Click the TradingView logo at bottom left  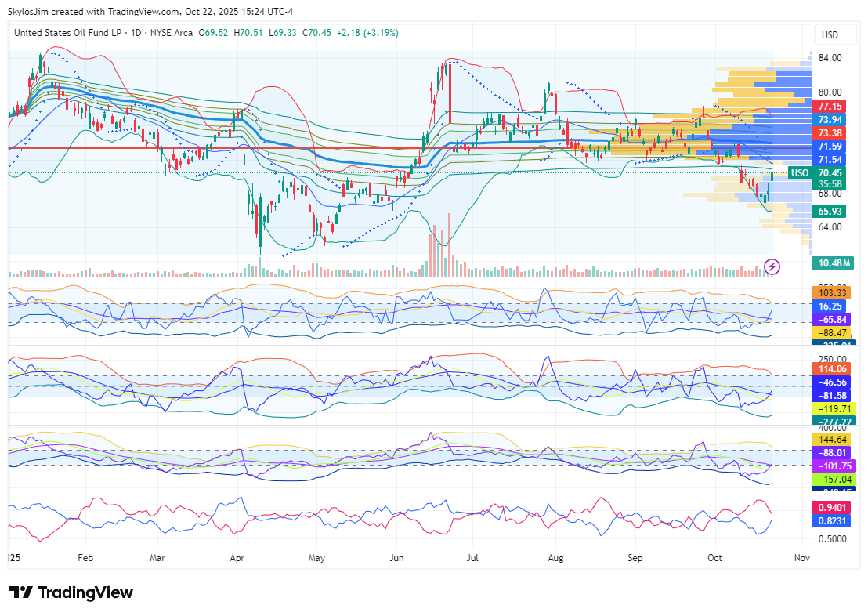coord(71,592)
